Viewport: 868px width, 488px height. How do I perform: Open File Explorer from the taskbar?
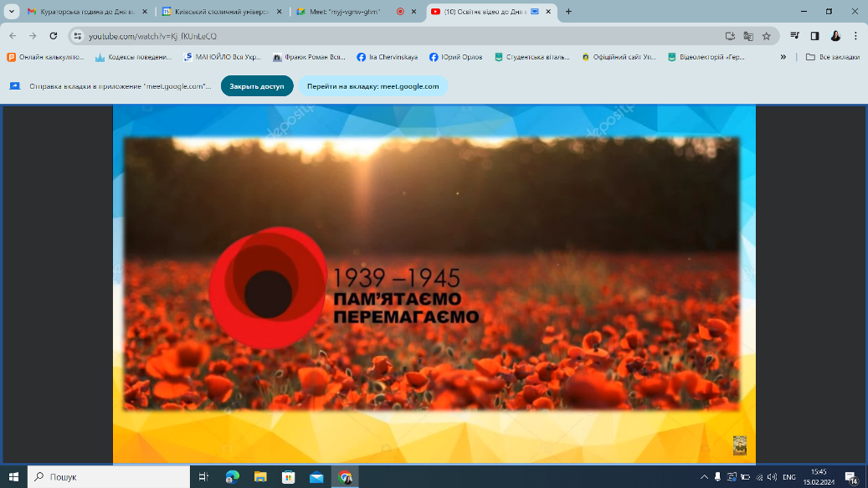click(x=260, y=476)
